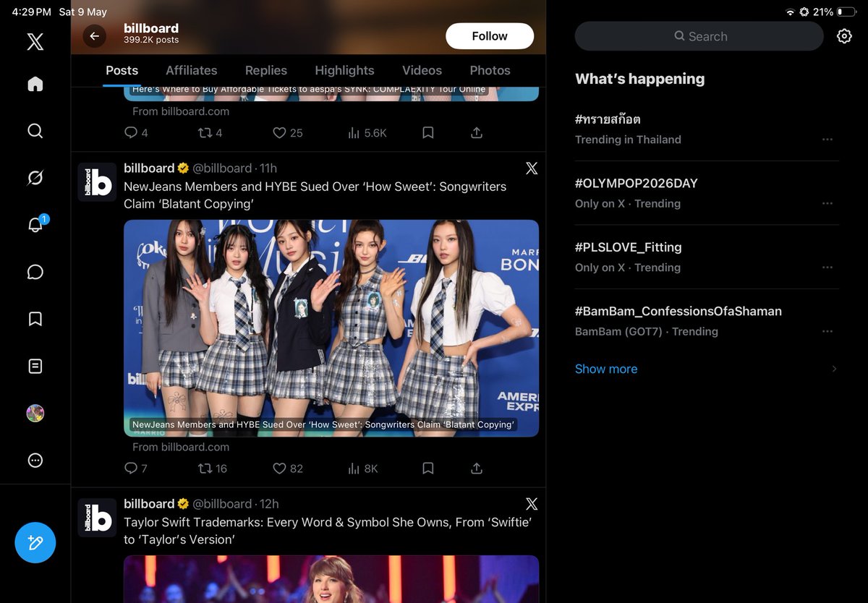This screenshot has height=603, width=868.
Task: Open options menu for #ทรายสก๊อต trend
Action: 827,140
